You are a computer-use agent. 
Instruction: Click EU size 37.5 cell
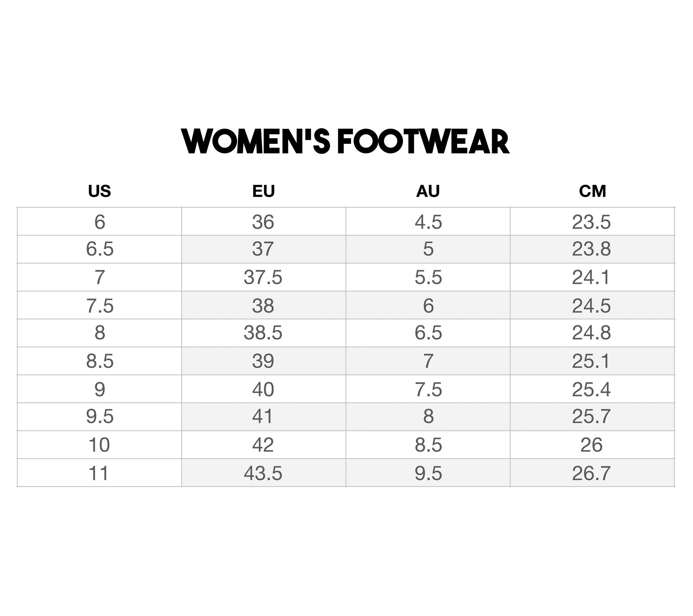(263, 278)
